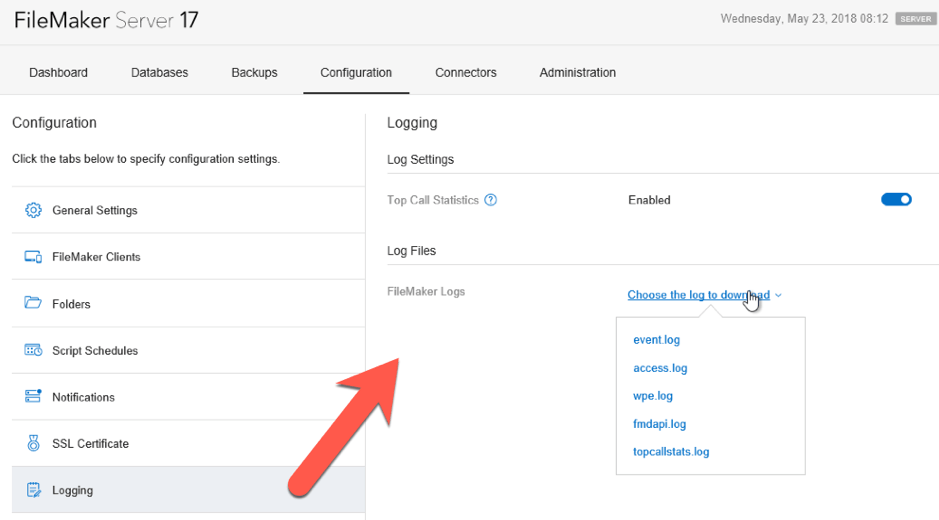
Task: Disable the Top Call Statistics toggle
Action: pyautogui.click(x=896, y=200)
